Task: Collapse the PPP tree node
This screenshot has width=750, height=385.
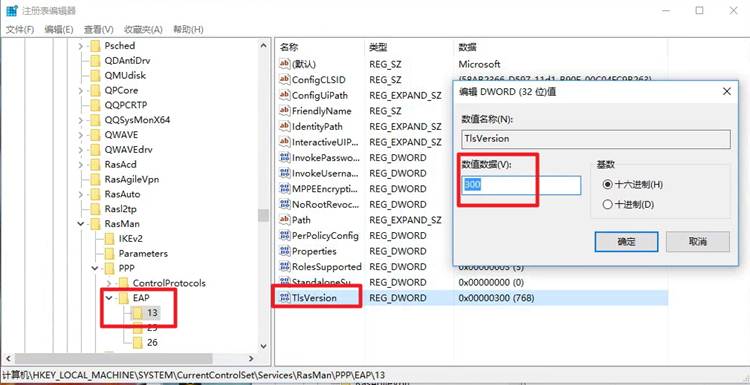Action: pos(95,268)
